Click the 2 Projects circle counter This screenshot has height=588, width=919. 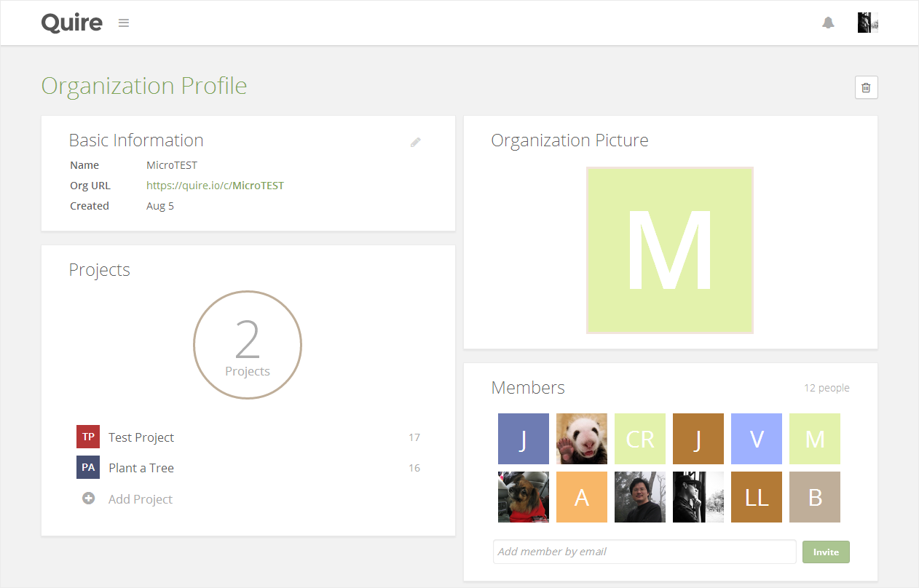248,345
